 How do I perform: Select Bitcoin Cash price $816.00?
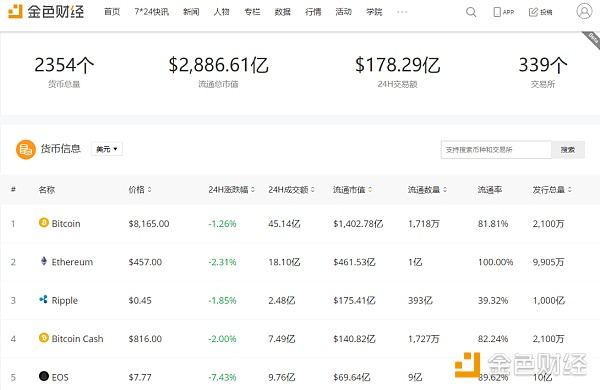pyautogui.click(x=145, y=339)
